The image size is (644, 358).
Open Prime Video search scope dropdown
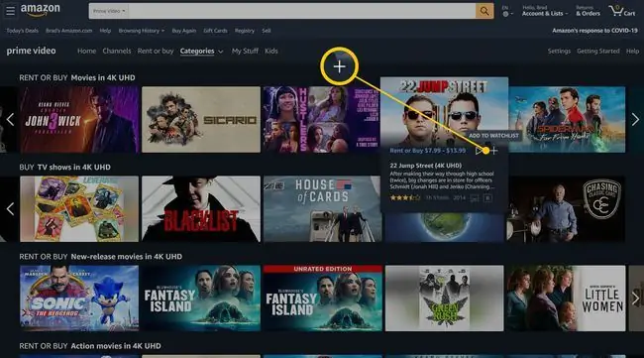pos(109,11)
